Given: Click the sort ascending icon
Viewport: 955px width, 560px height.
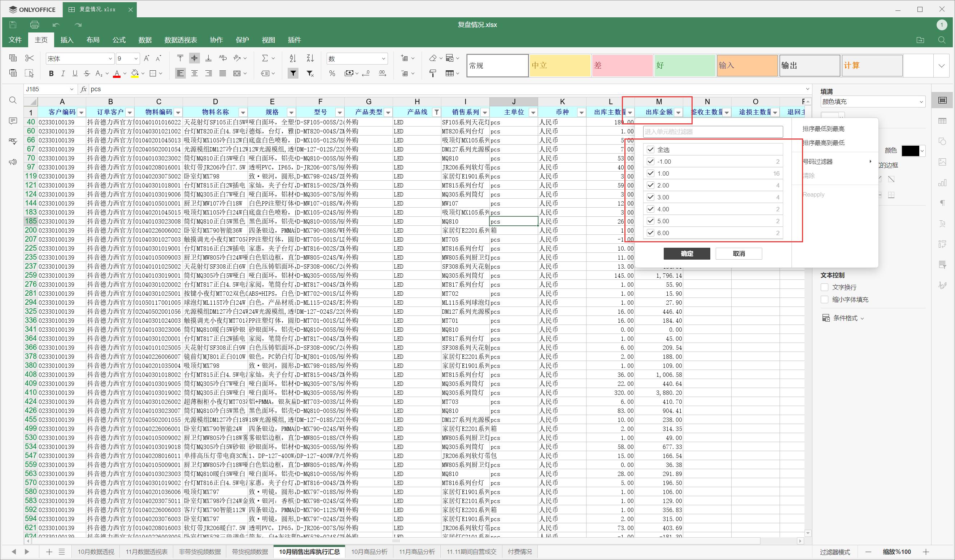Looking at the screenshot, I should 293,58.
